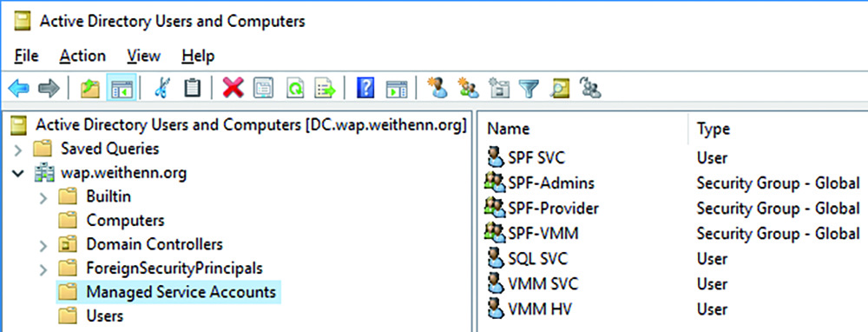
Task: Open the Action menu
Action: tap(82, 56)
